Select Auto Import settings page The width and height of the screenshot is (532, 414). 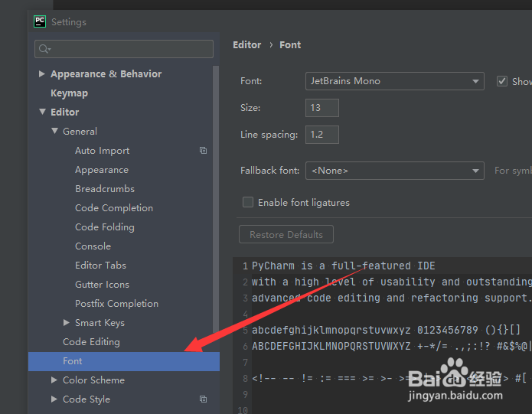(x=102, y=151)
